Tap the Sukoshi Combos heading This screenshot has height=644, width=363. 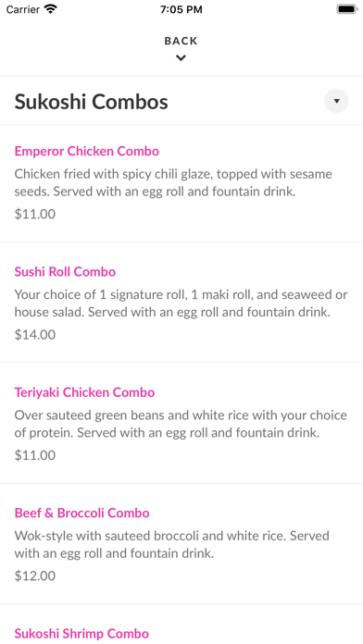coord(92,102)
